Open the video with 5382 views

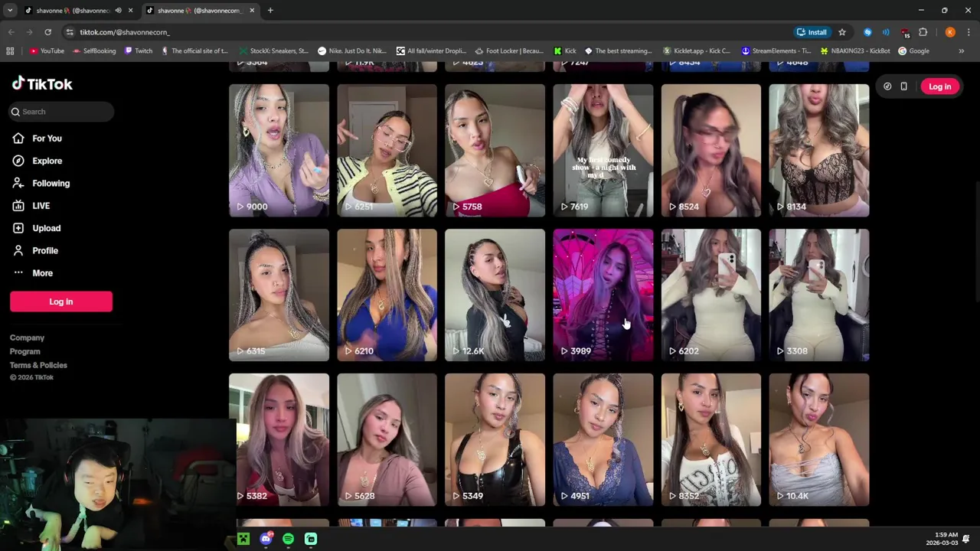pos(279,440)
